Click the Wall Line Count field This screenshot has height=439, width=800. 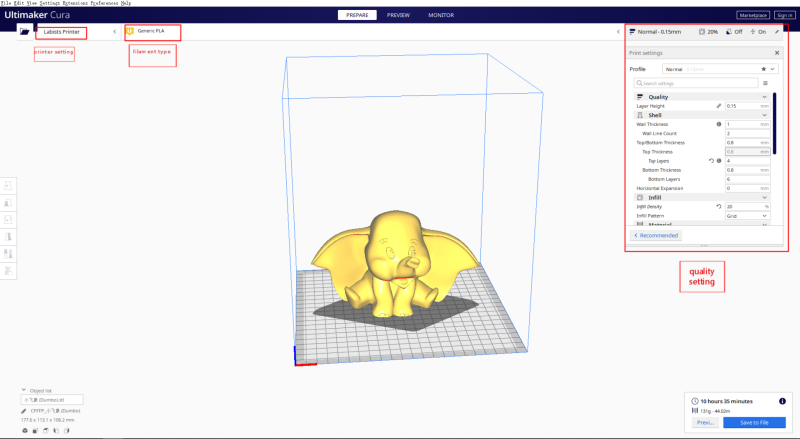[747, 133]
